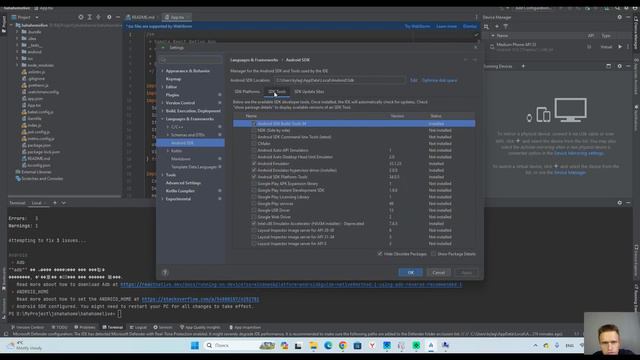The image size is (640, 360).
Task: Open Project panel gear options
Action: point(109,17)
